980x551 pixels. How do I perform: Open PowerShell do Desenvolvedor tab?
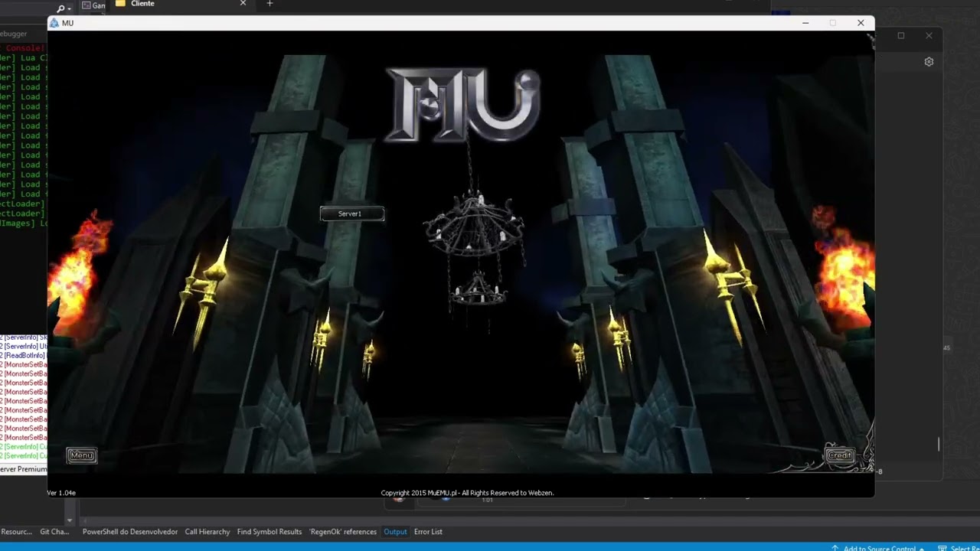click(x=130, y=532)
